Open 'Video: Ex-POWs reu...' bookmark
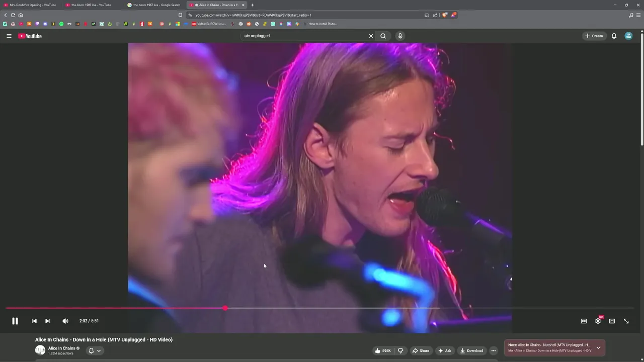 coord(209,24)
